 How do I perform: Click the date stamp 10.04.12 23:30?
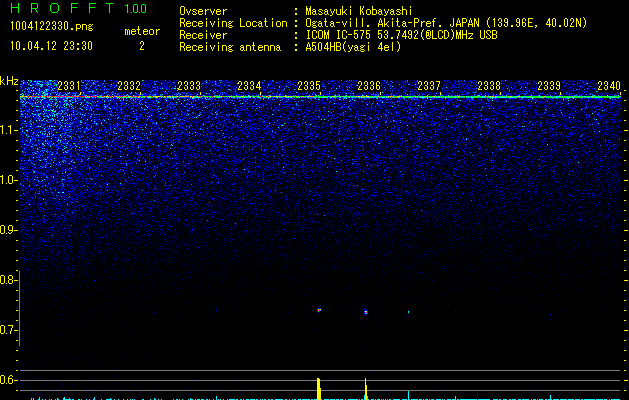click(51, 46)
